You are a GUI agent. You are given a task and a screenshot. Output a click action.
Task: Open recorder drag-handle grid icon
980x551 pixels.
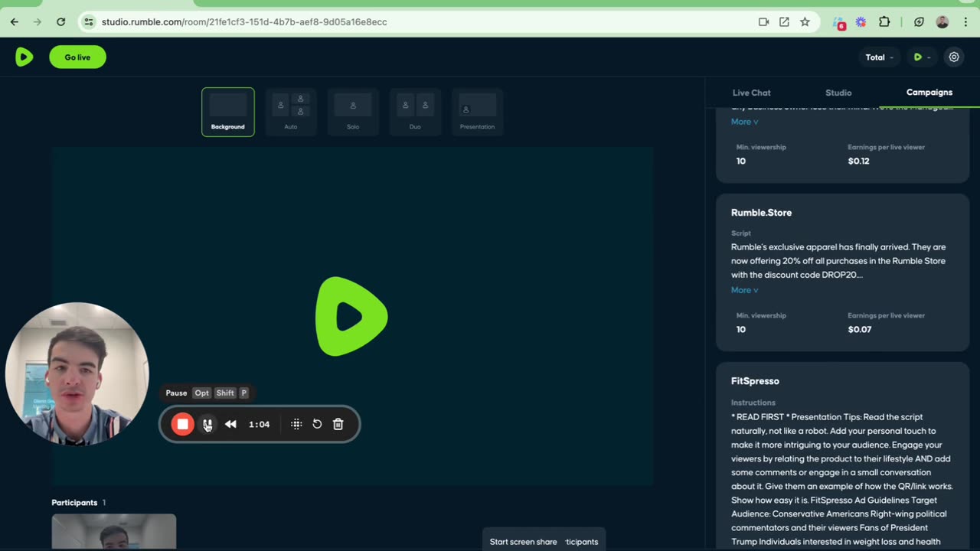point(296,424)
